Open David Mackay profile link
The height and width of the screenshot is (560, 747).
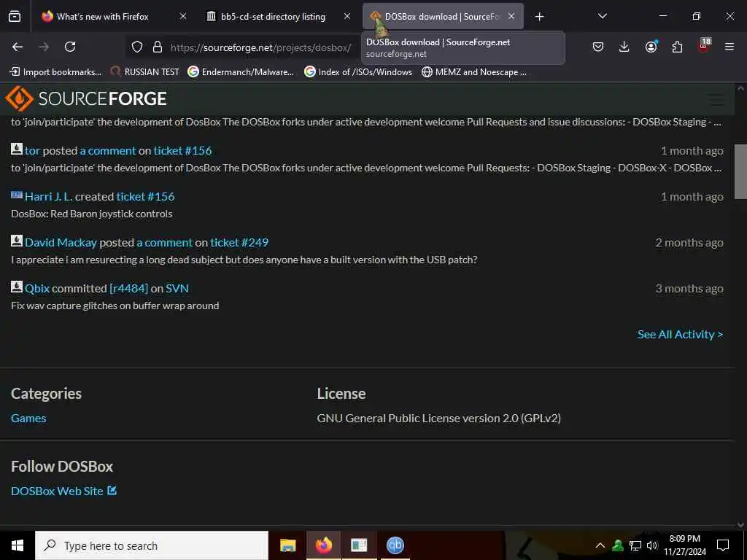point(61,242)
